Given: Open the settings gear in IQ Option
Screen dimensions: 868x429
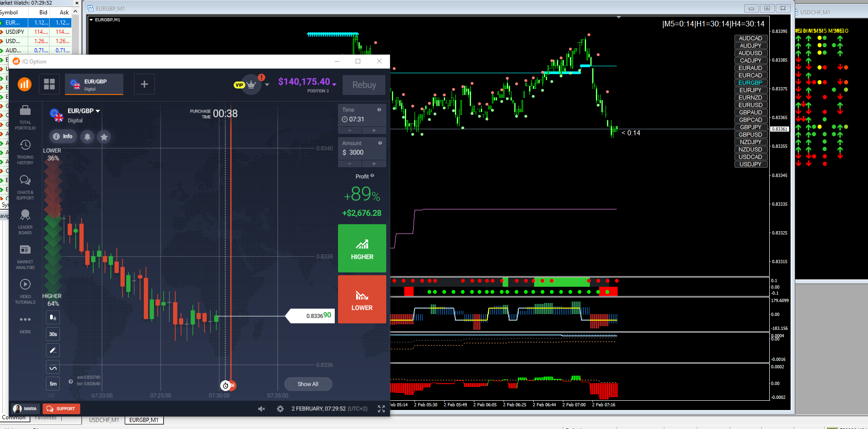Looking at the screenshot, I should [x=280, y=409].
